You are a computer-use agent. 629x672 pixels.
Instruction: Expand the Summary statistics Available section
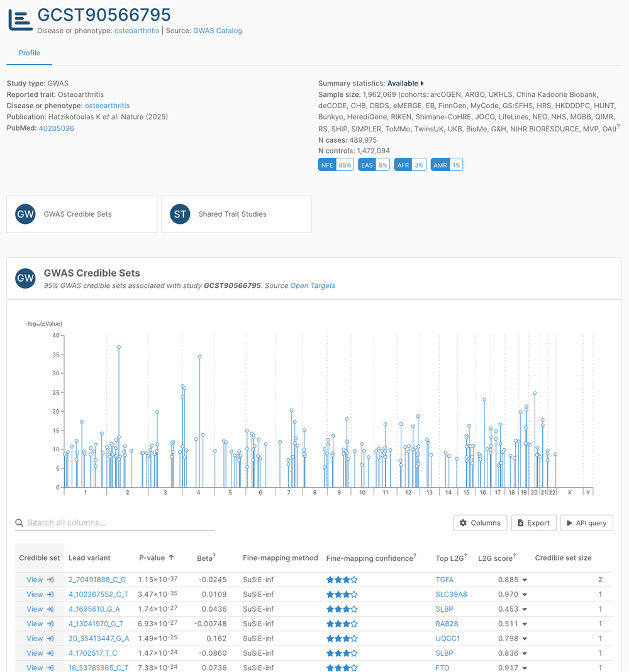pos(403,83)
